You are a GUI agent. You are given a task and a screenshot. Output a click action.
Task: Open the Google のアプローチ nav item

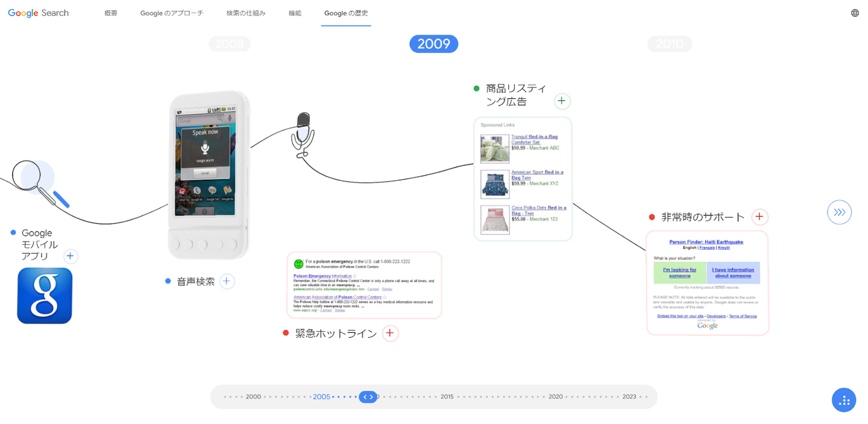pos(172,13)
